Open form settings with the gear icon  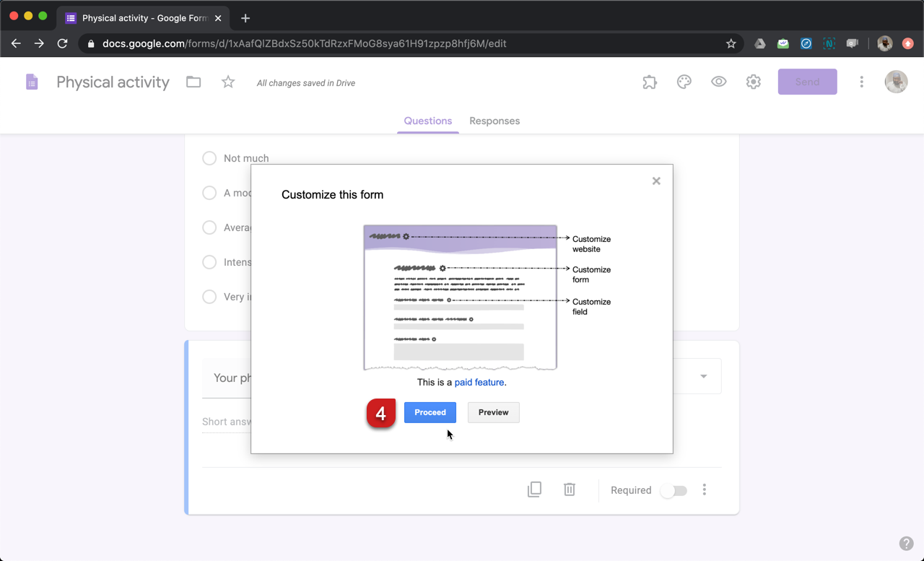click(753, 82)
